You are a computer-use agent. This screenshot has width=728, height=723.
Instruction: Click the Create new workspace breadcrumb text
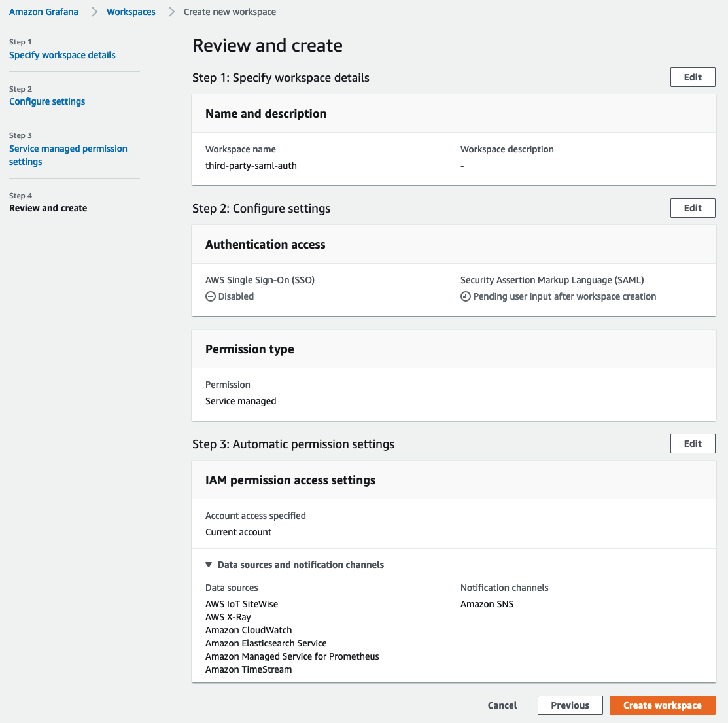[x=230, y=12]
